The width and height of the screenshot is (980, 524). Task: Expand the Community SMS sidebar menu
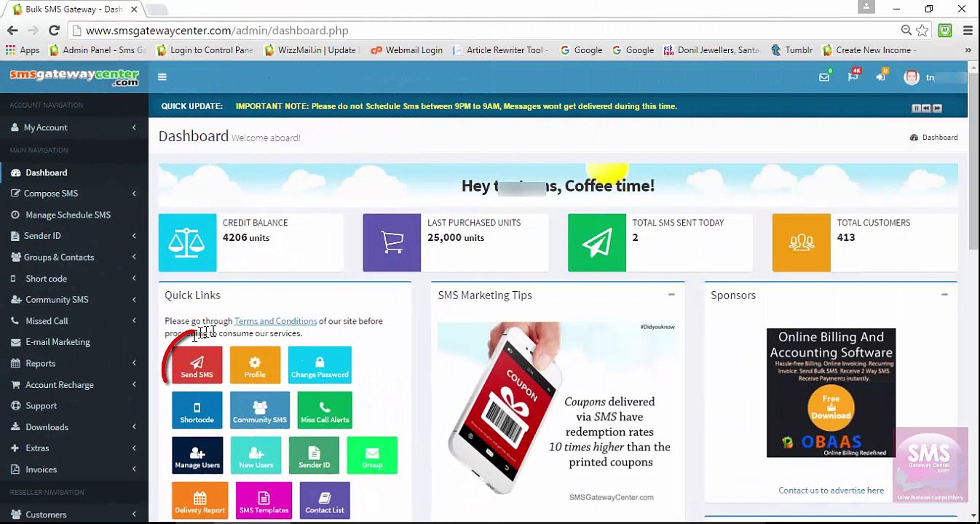point(74,300)
